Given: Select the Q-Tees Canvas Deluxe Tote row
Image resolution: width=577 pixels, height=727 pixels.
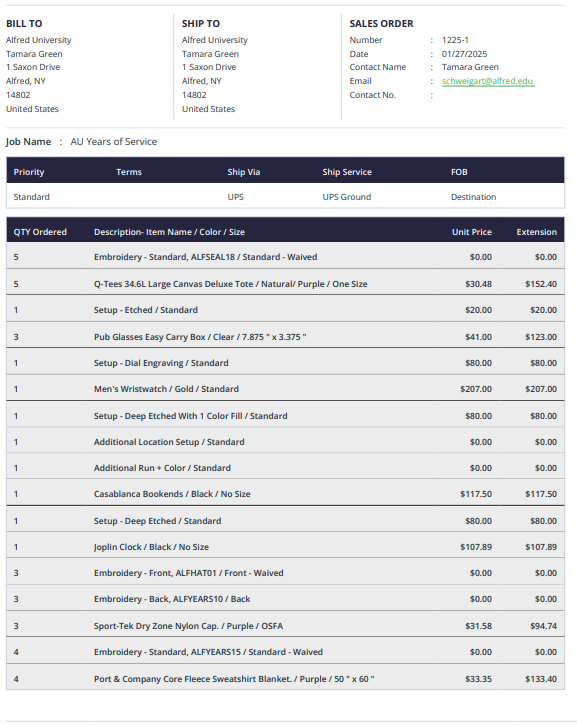Looking at the screenshot, I should [x=285, y=284].
